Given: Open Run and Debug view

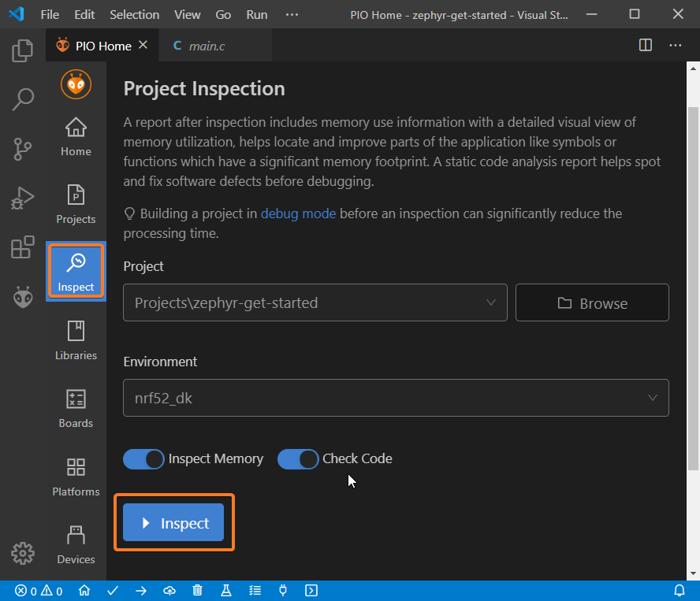Looking at the screenshot, I should point(22,198).
